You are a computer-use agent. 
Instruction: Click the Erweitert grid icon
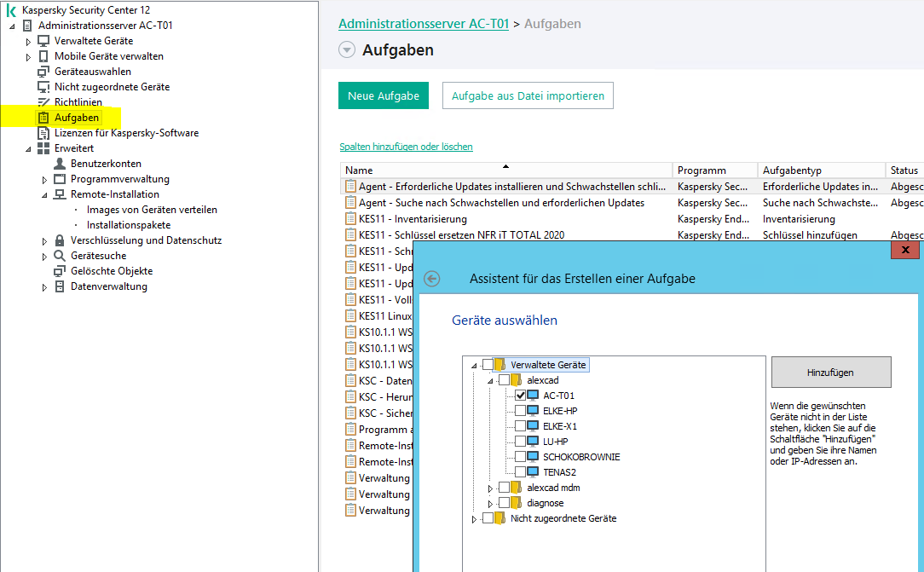[43, 147]
